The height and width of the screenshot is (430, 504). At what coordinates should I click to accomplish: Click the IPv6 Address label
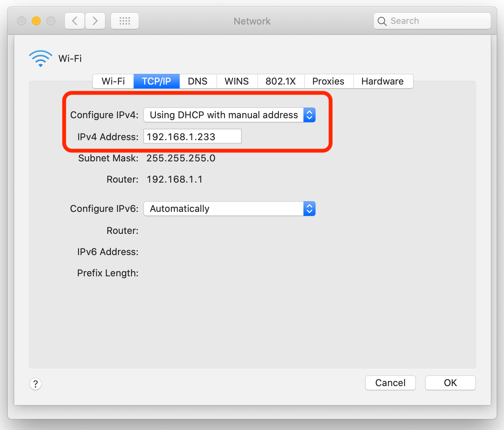pos(108,252)
